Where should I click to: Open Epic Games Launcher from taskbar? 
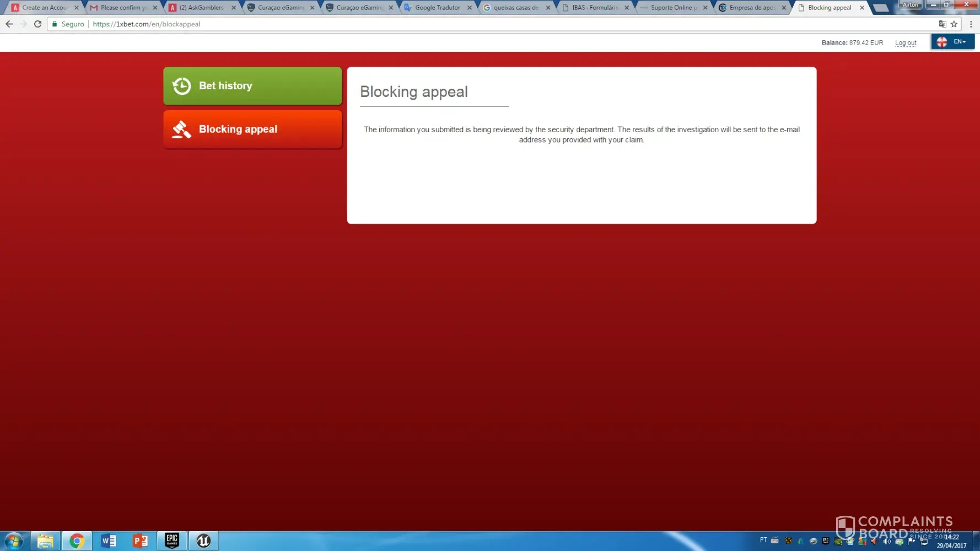pos(172,541)
